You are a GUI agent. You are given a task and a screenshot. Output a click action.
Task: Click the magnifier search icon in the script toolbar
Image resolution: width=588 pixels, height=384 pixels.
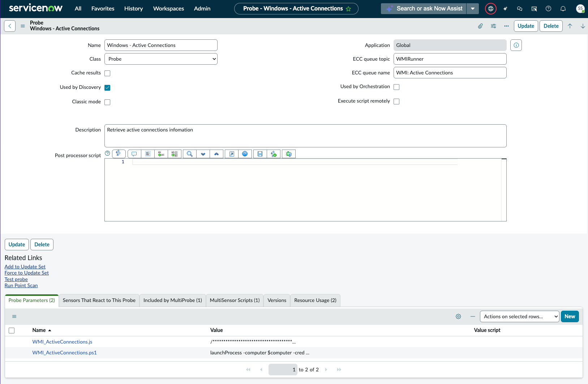tap(190, 154)
